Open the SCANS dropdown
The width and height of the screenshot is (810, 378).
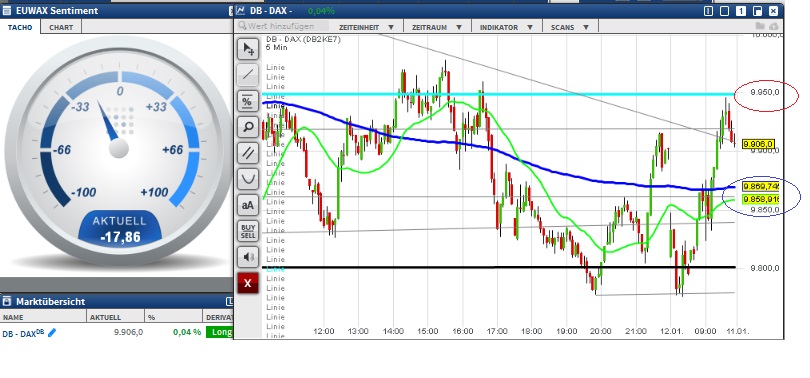coord(570,27)
